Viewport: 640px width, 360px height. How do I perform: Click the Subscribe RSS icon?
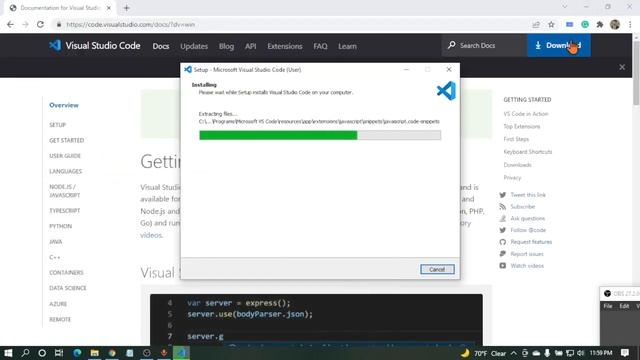[502, 207]
